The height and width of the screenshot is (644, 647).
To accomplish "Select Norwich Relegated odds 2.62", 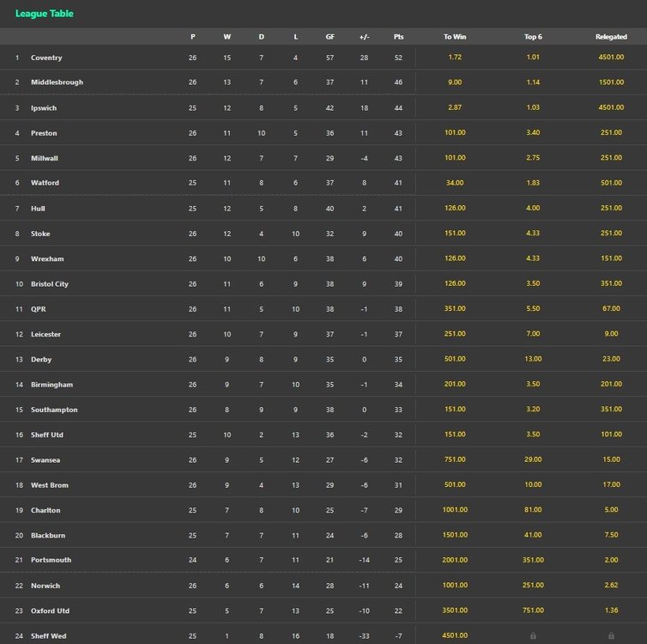I will pyautogui.click(x=611, y=585).
